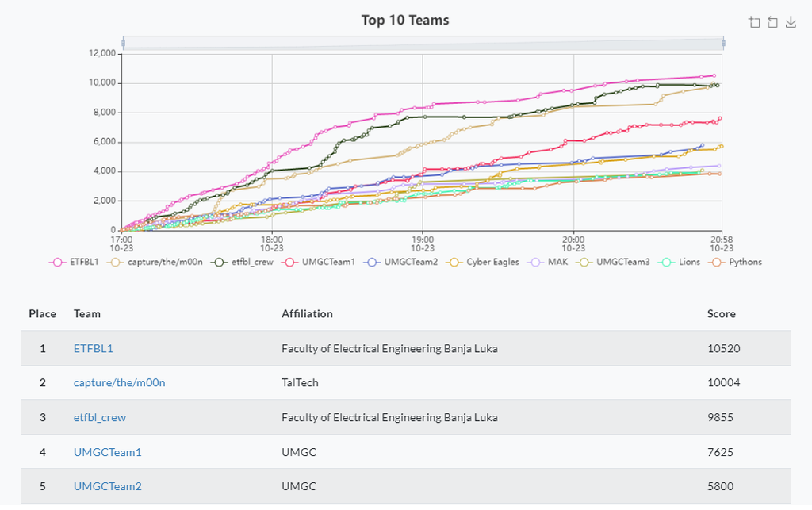Open capture/the/m00n team page

coord(119,383)
